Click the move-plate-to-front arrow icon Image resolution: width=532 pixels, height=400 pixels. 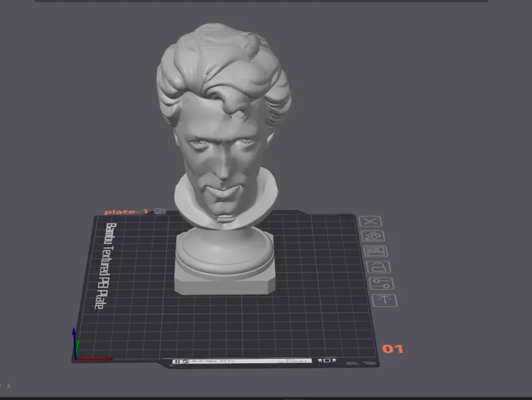(x=385, y=300)
